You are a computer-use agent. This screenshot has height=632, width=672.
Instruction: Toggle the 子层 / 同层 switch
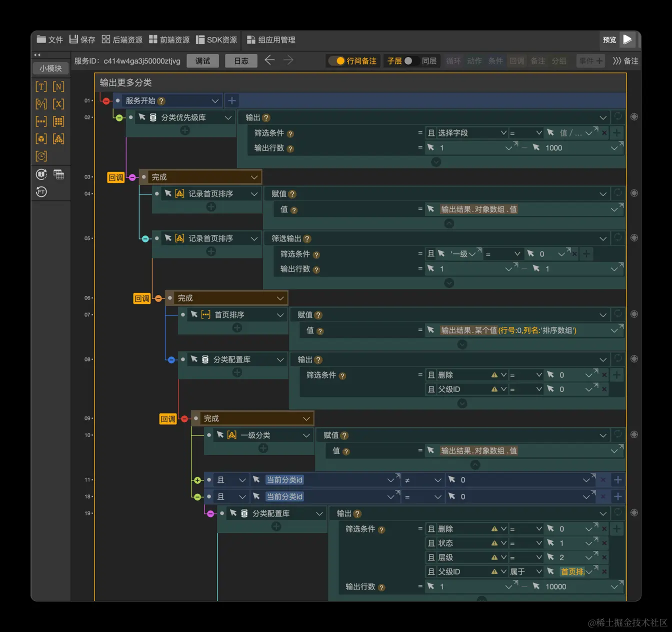411,61
